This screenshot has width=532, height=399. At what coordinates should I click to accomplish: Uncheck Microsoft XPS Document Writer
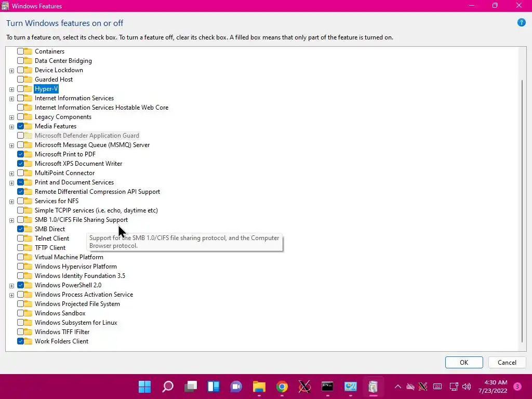coord(20,164)
